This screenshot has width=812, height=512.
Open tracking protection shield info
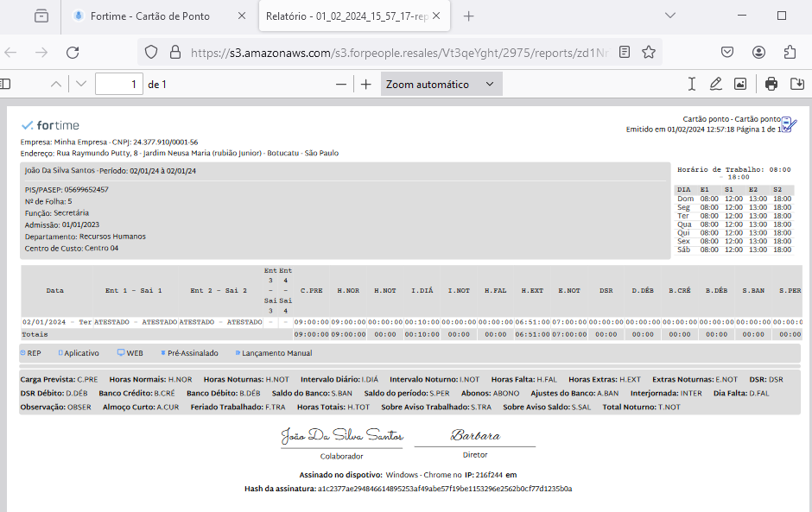pyautogui.click(x=150, y=53)
